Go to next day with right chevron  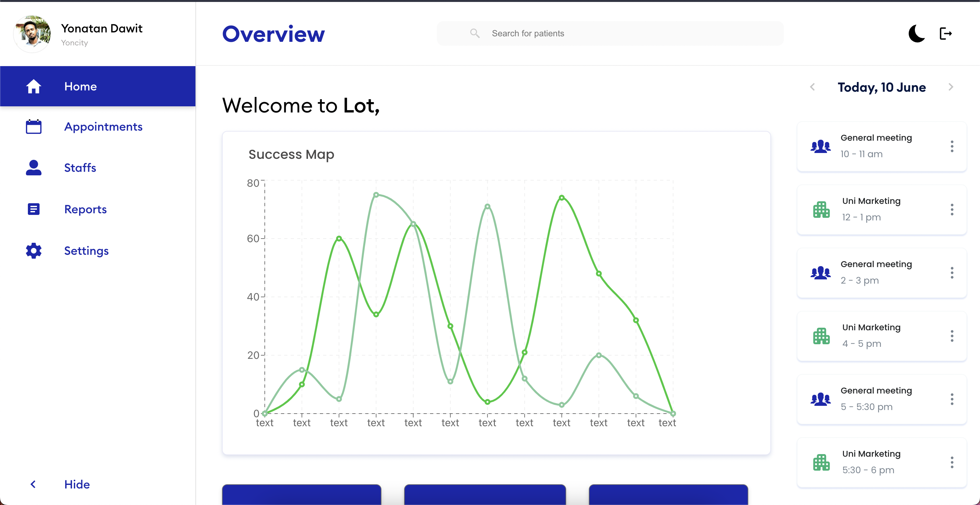point(951,87)
